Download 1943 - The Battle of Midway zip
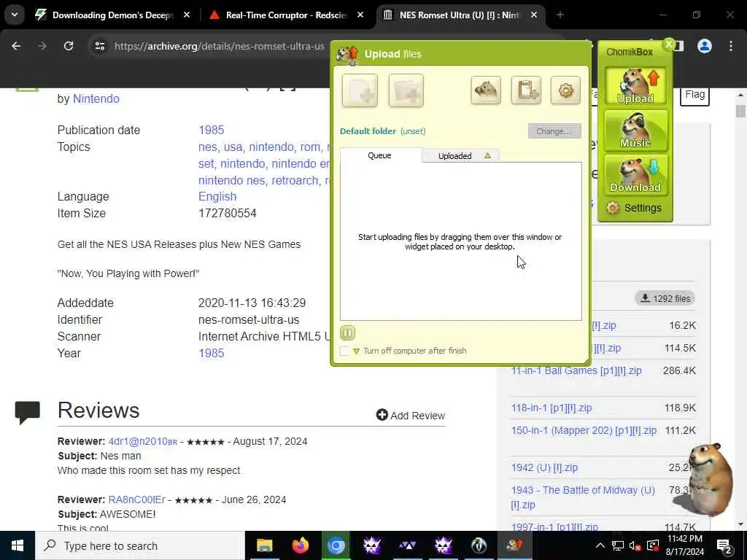747x560 pixels. coord(583,497)
